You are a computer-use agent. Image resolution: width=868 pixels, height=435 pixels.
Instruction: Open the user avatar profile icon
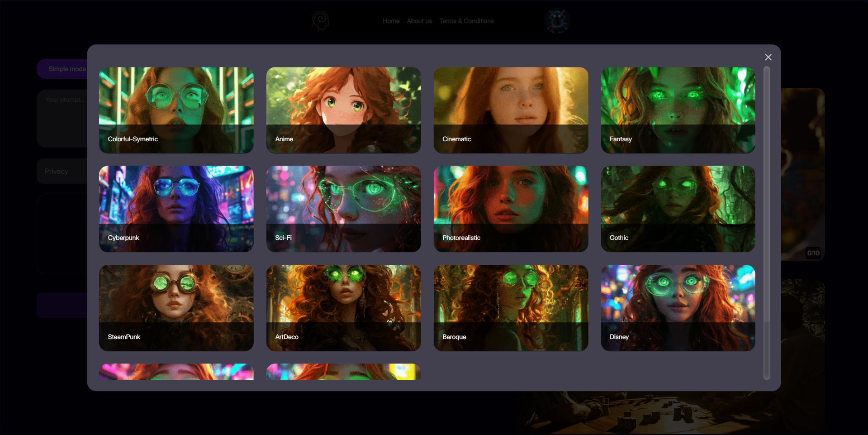pyautogui.click(x=557, y=21)
